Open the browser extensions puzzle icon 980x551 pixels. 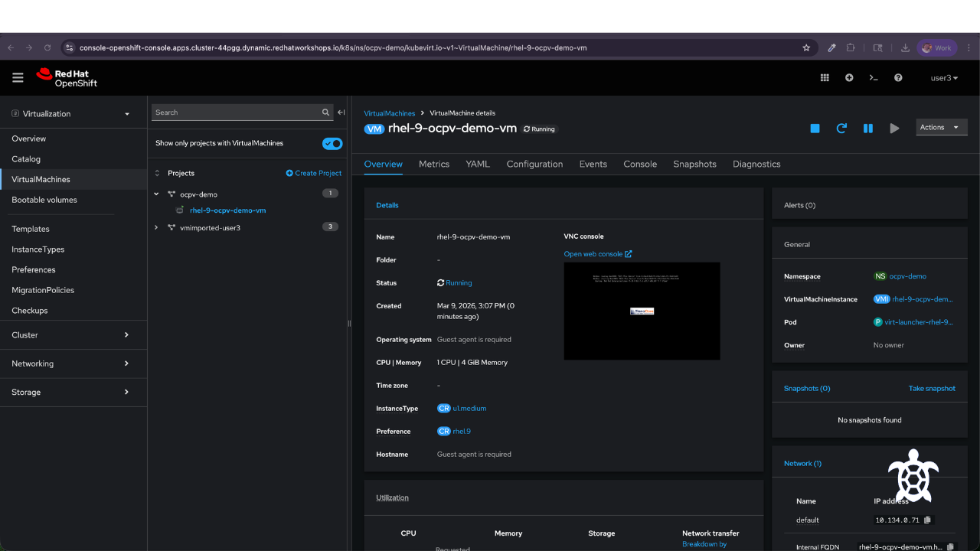pos(851,47)
